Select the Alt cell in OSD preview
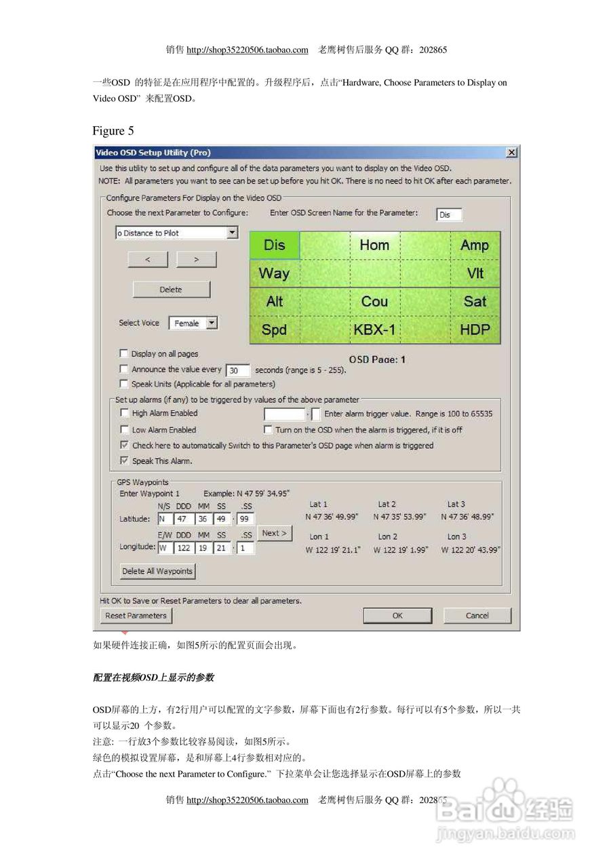This screenshot has width=613, height=868. 275,302
